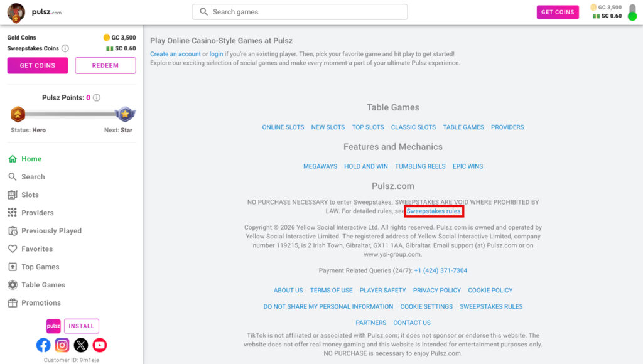Open the ABOUT US link
Image resolution: width=643 pixels, height=364 pixels.
coord(288,290)
